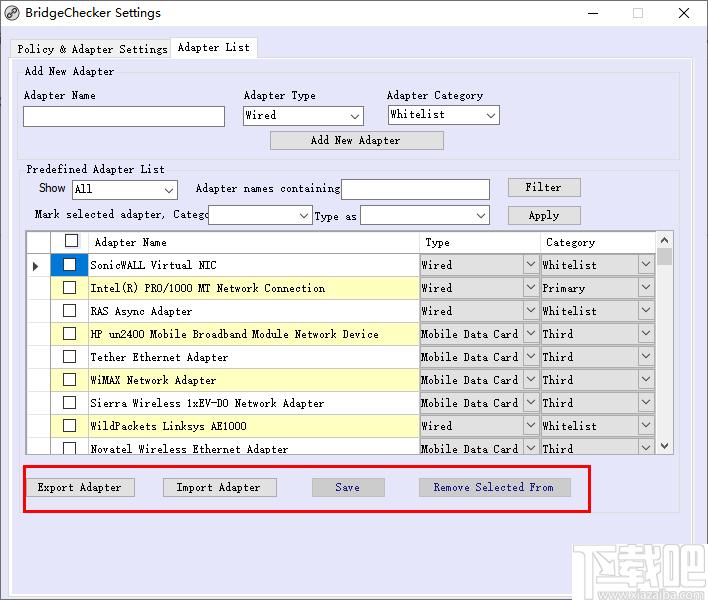Click the Filter button
Image resolution: width=708 pixels, height=600 pixels.
544,187
